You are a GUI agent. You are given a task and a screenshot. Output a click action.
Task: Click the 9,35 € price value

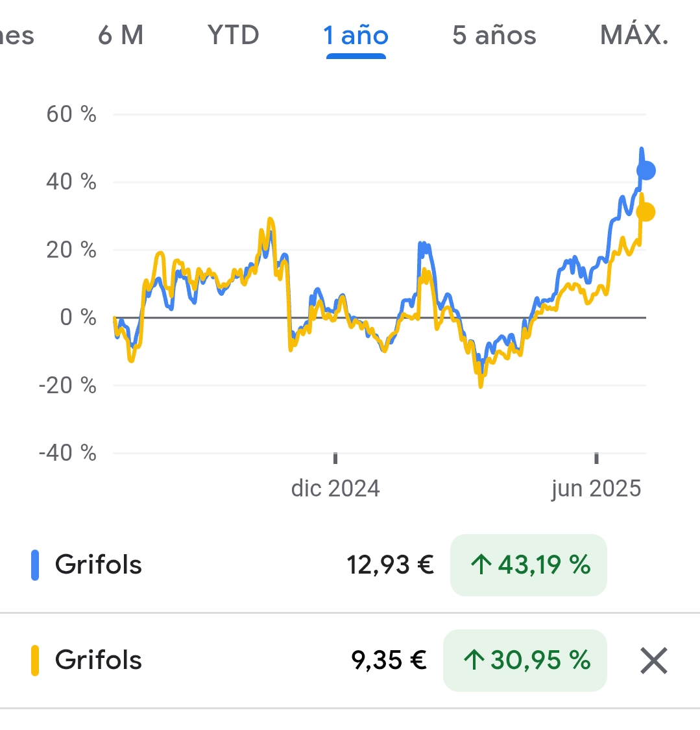tap(389, 660)
